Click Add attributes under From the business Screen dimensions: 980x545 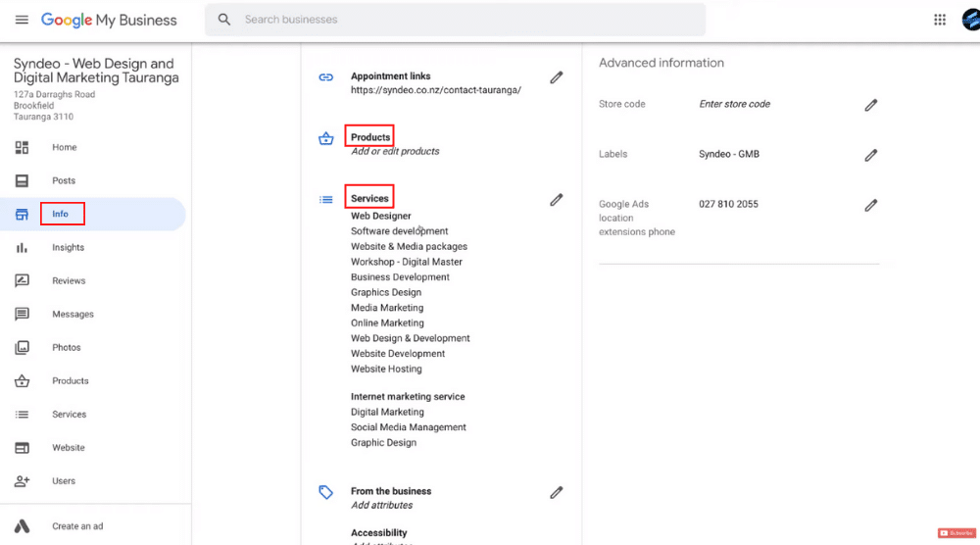tap(381, 505)
